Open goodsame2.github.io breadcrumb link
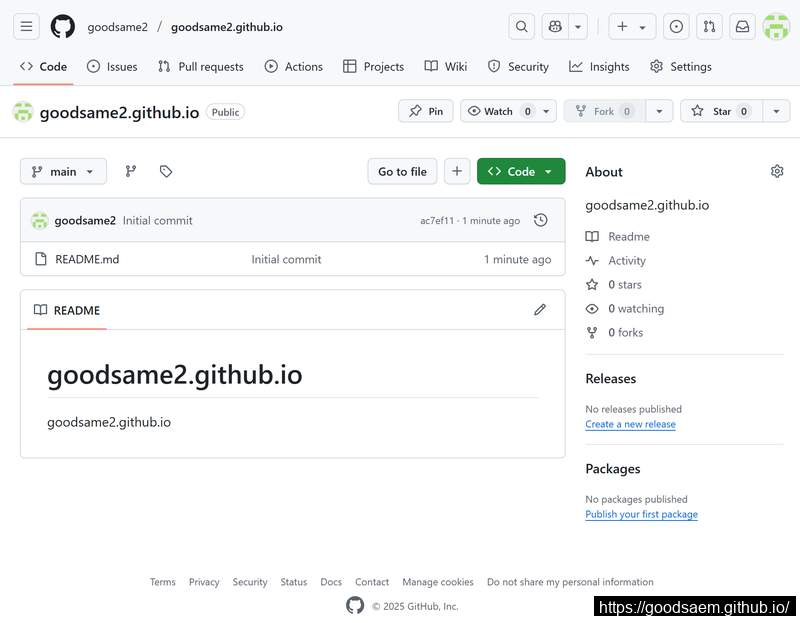 click(x=227, y=27)
